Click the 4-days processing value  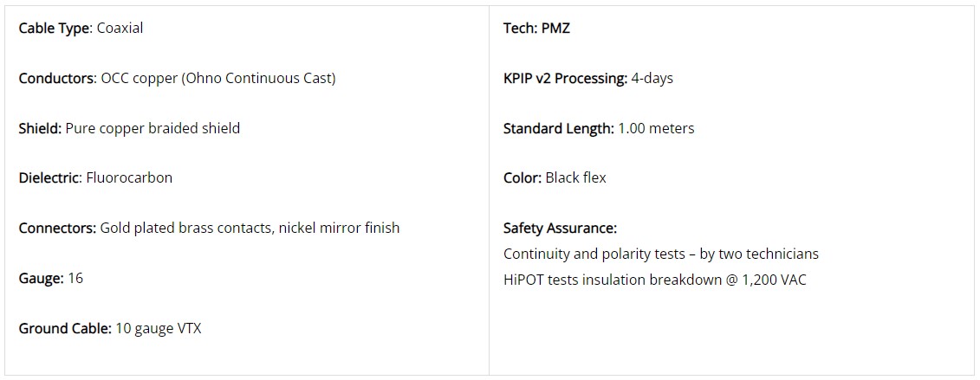pos(652,79)
